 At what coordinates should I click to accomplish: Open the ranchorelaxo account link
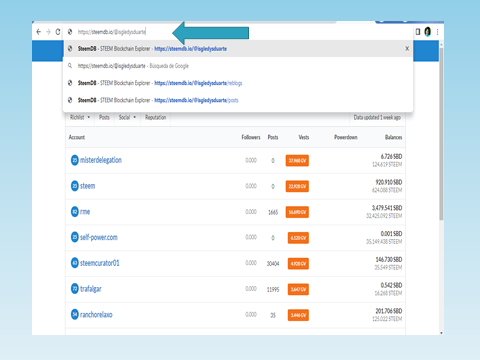click(96, 314)
